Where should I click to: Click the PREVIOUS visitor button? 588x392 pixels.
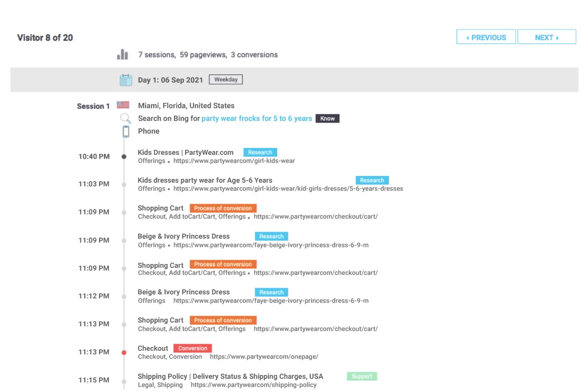click(x=486, y=37)
